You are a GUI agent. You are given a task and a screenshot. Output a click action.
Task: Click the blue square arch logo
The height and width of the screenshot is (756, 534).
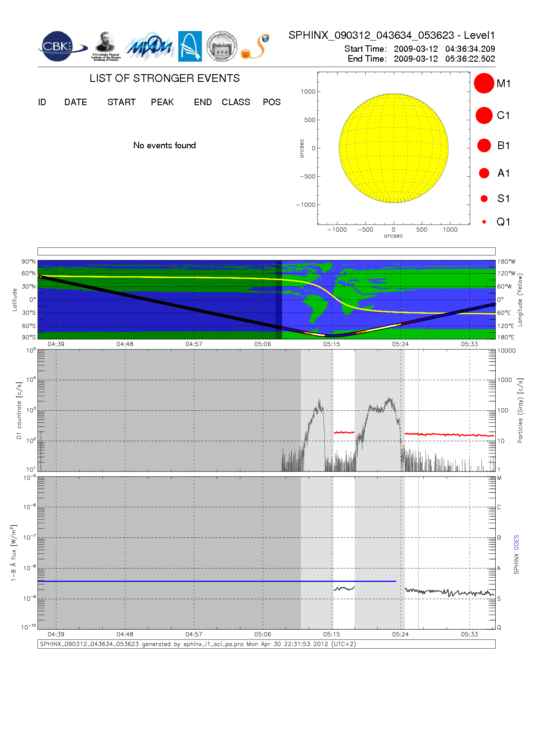(190, 46)
